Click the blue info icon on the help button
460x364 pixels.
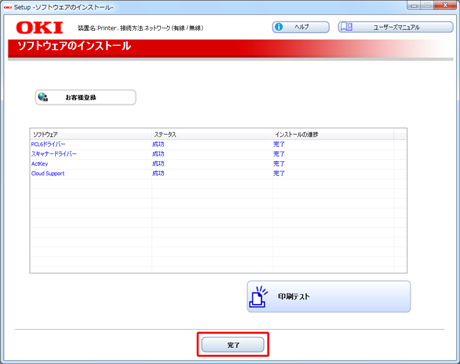[x=279, y=27]
